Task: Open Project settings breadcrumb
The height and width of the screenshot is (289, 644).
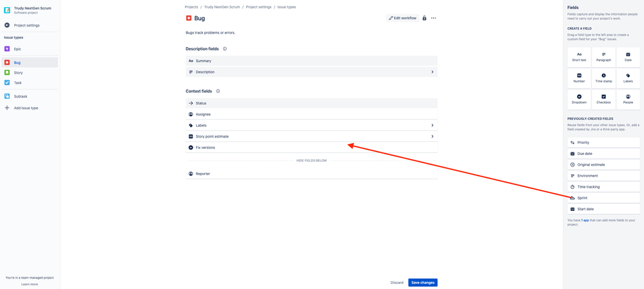Action: [x=259, y=7]
